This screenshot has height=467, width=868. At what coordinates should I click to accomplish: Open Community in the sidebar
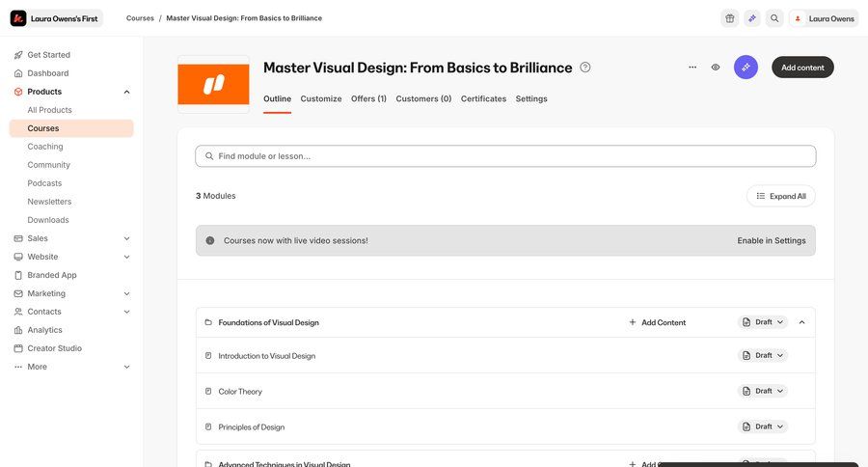click(49, 165)
